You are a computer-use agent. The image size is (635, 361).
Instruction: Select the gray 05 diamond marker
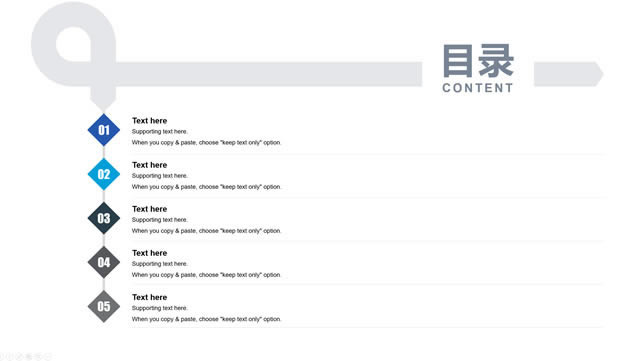[104, 306]
